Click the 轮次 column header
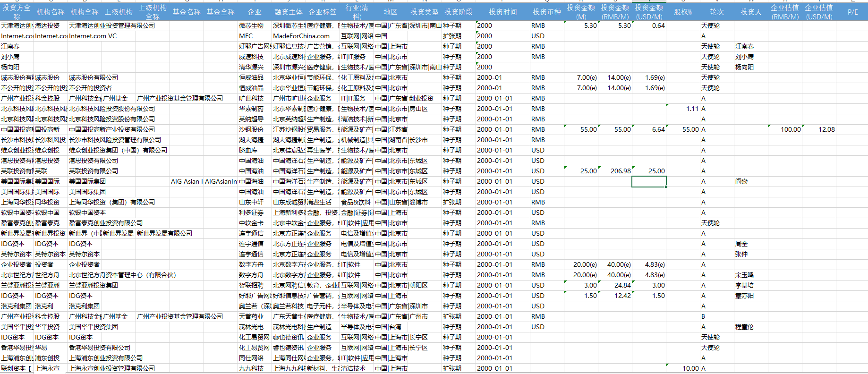868x374 pixels. click(717, 12)
